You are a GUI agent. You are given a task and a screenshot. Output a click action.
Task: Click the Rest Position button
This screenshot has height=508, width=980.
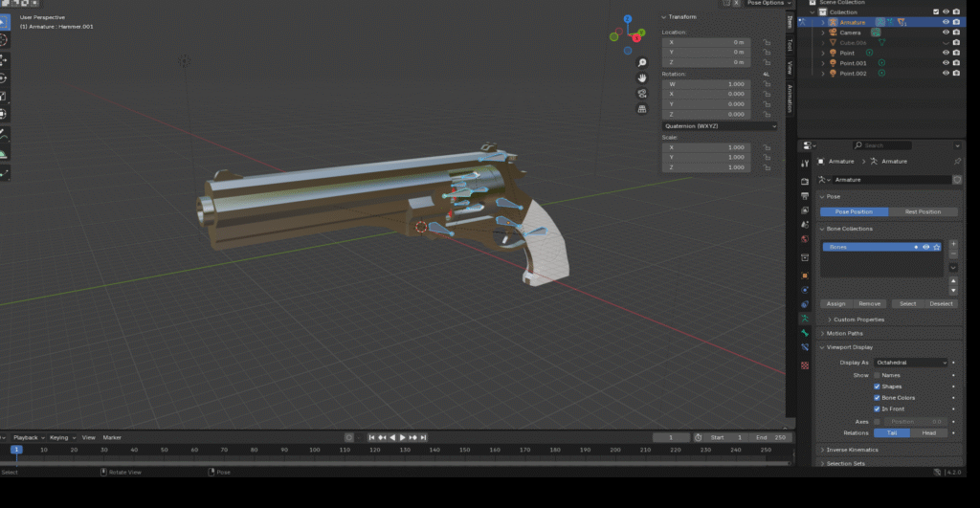coord(923,211)
